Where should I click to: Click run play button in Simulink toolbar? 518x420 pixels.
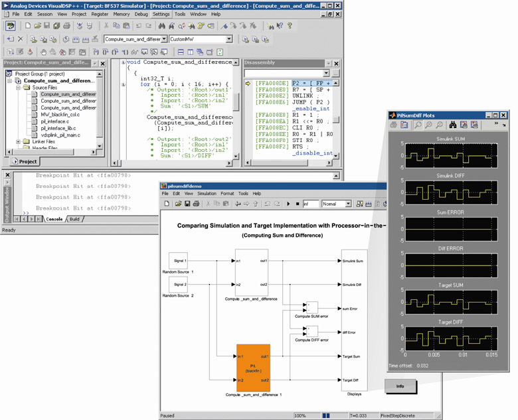click(288, 204)
